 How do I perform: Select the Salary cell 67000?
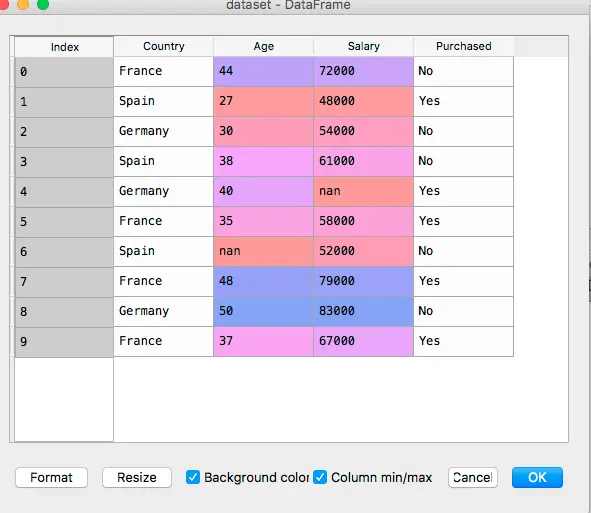363,341
